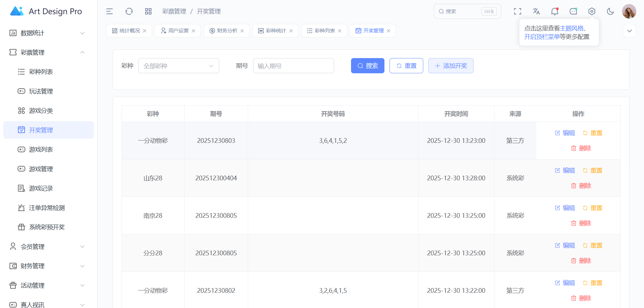The image size is (644, 308).
Task: Select 玩法管理 in the sidebar
Action: coord(41,91)
